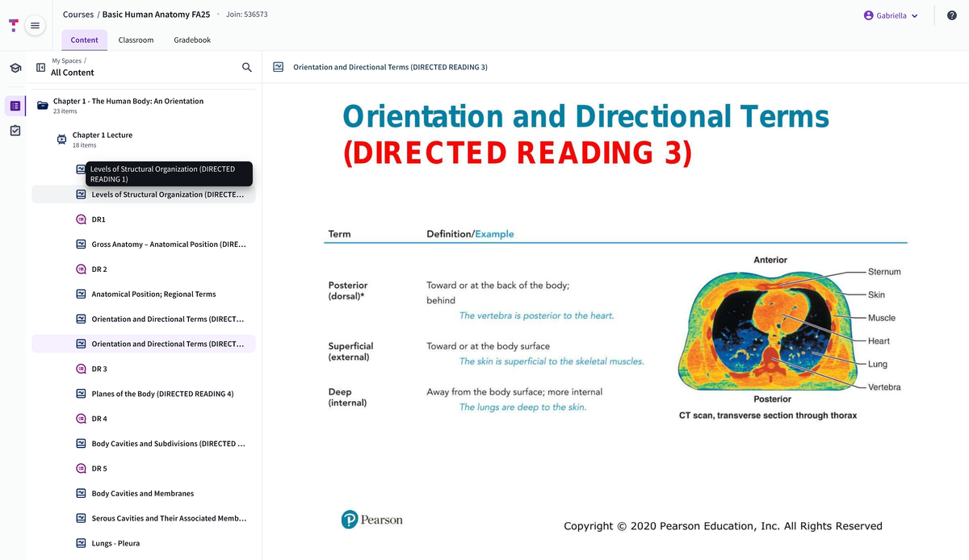
Task: Switch to the Classroom tab
Action: 135,40
